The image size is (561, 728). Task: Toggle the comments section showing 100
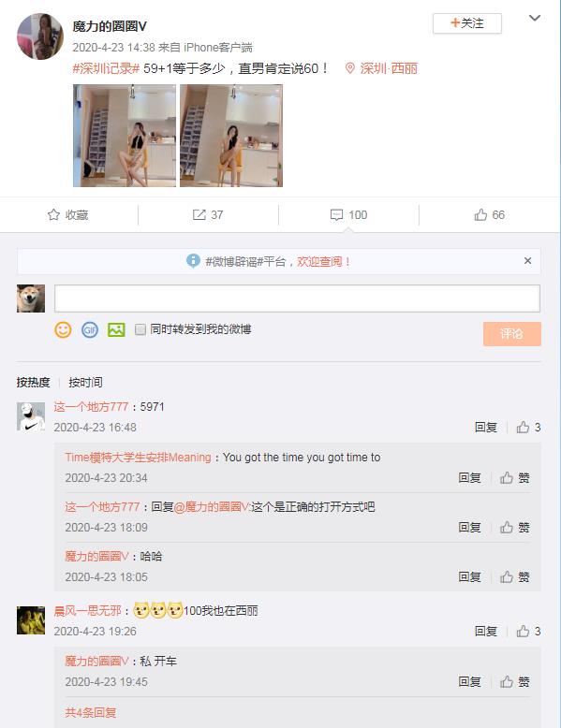click(x=348, y=215)
